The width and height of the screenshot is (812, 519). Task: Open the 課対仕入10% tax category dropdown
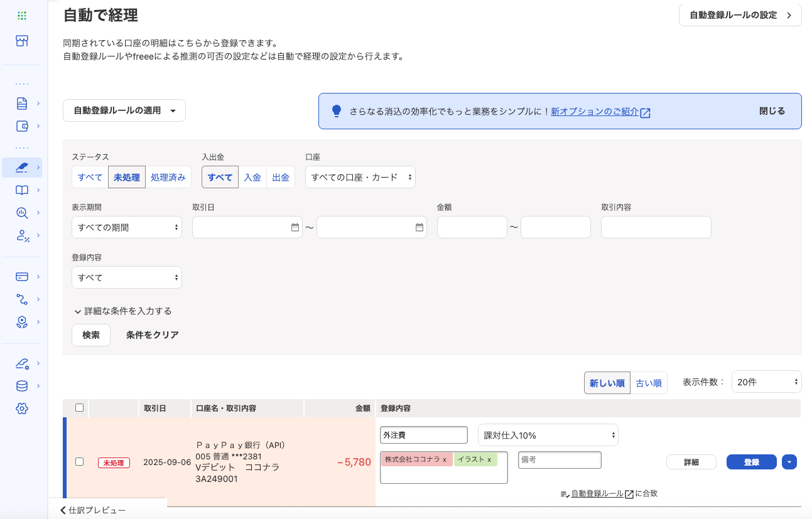547,434
